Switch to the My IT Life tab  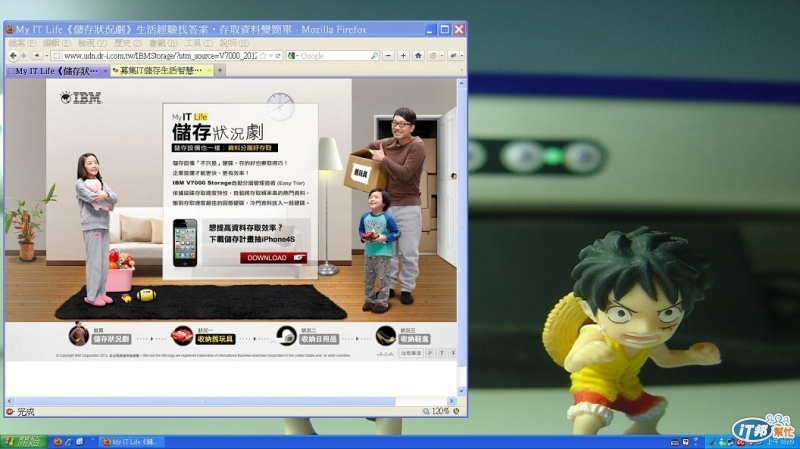[x=55, y=71]
